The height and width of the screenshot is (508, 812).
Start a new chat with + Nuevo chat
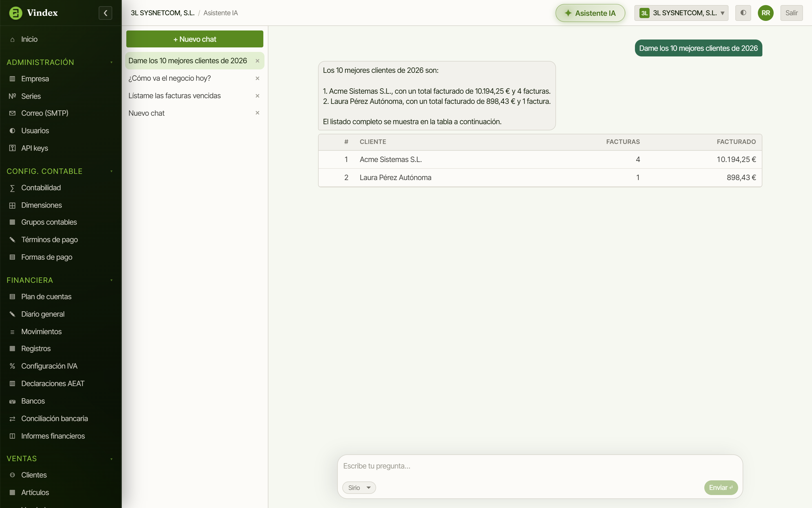pyautogui.click(x=195, y=39)
